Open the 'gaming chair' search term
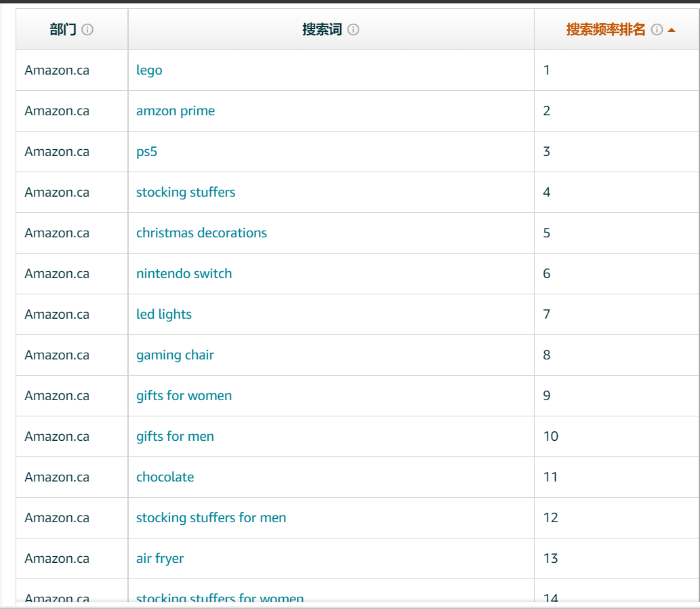The width and height of the screenshot is (700, 609). (x=175, y=355)
